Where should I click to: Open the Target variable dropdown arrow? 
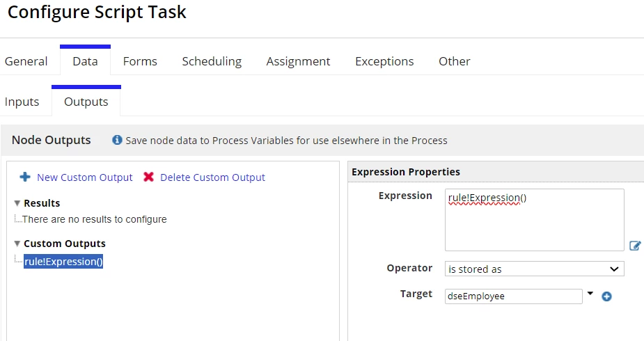click(x=590, y=294)
